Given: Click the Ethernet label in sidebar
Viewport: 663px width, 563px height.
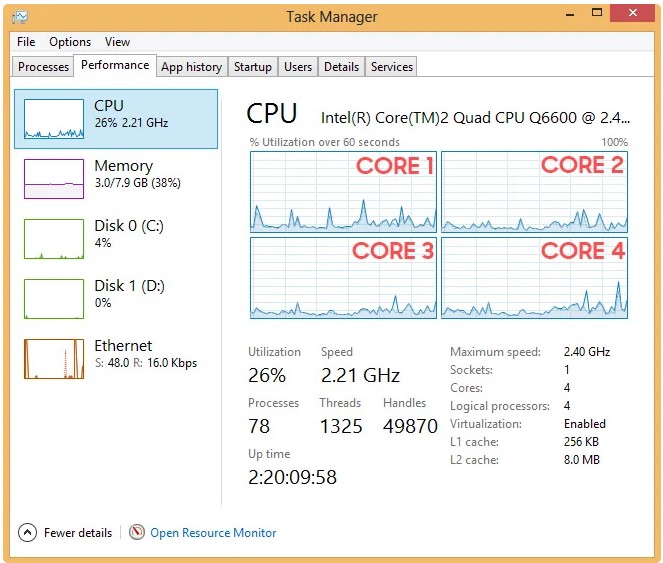Looking at the screenshot, I should [123, 346].
